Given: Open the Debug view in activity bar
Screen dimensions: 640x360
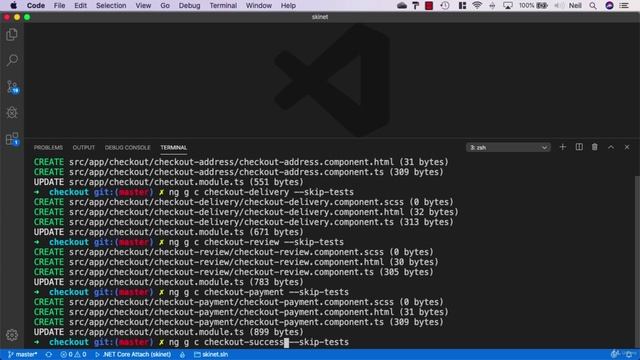Looking at the screenshot, I should (12, 113).
